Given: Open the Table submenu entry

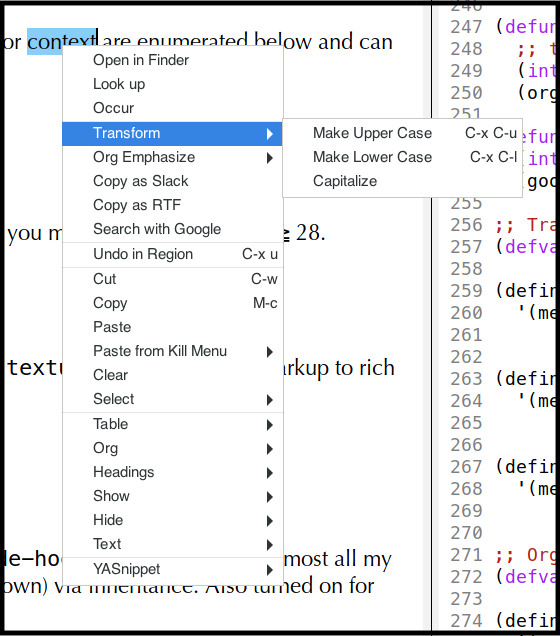Looking at the screenshot, I should click(172, 424).
